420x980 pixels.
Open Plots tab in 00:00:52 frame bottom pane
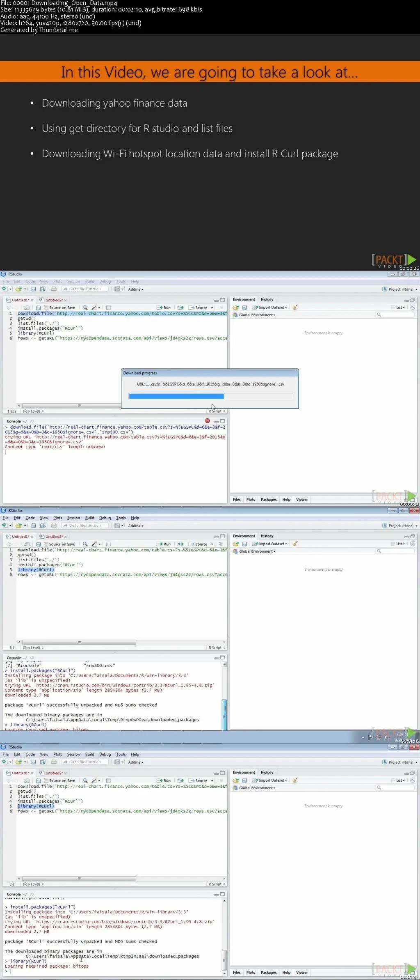(x=251, y=499)
